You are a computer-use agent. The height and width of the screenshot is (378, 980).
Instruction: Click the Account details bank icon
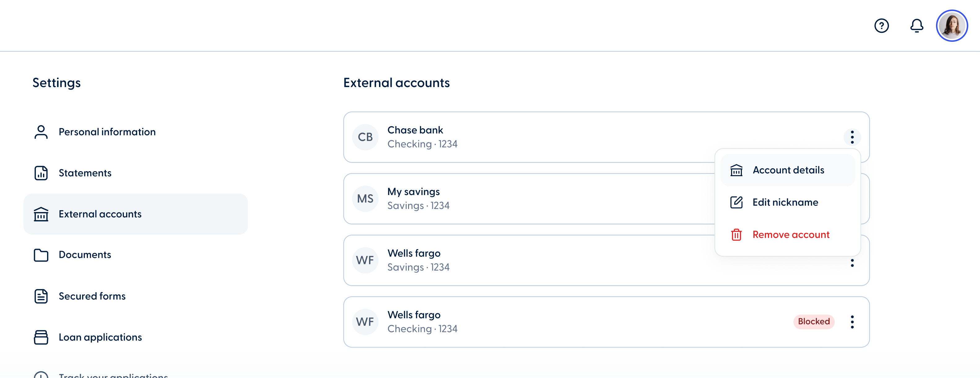pyautogui.click(x=737, y=170)
